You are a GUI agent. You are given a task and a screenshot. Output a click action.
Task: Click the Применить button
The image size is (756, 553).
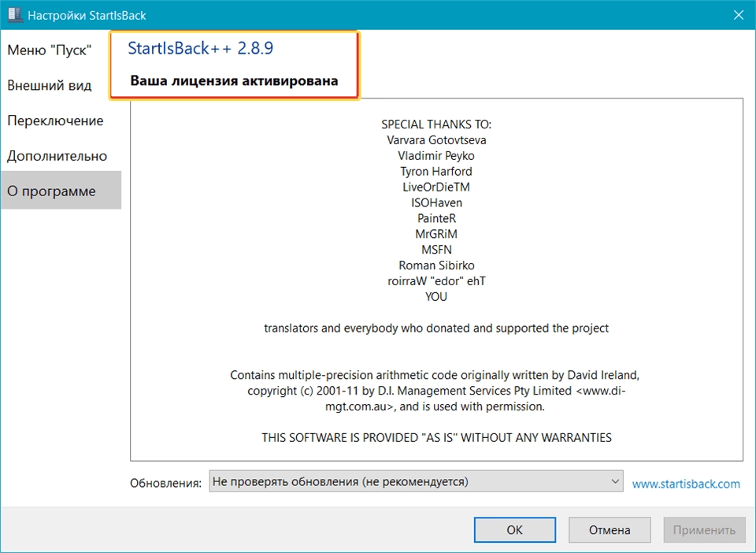[x=704, y=530]
